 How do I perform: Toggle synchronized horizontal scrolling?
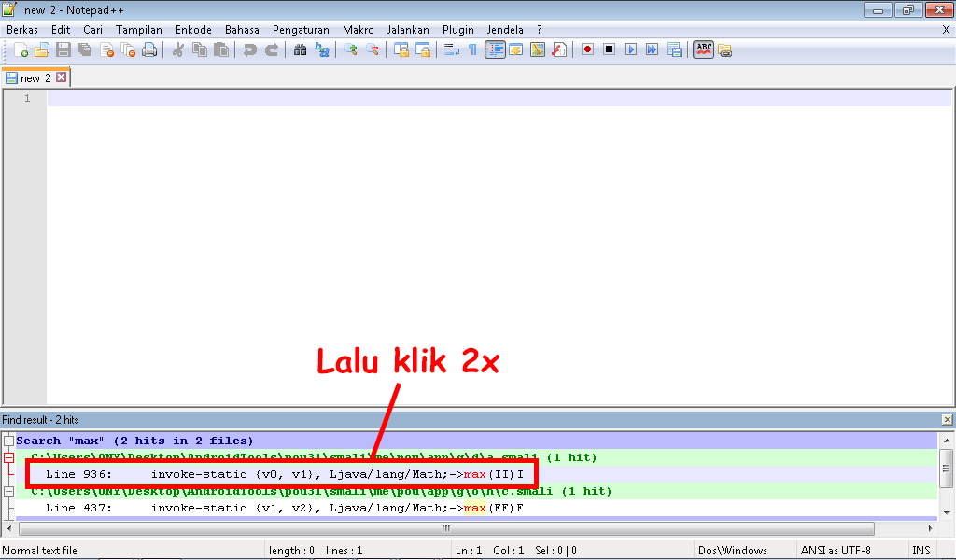click(423, 50)
